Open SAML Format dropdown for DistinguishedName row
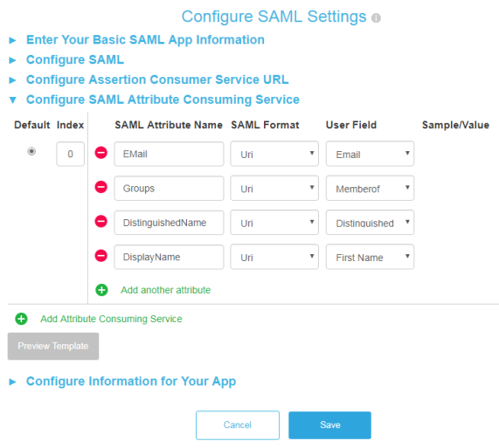499x448 pixels. pyautogui.click(x=274, y=223)
